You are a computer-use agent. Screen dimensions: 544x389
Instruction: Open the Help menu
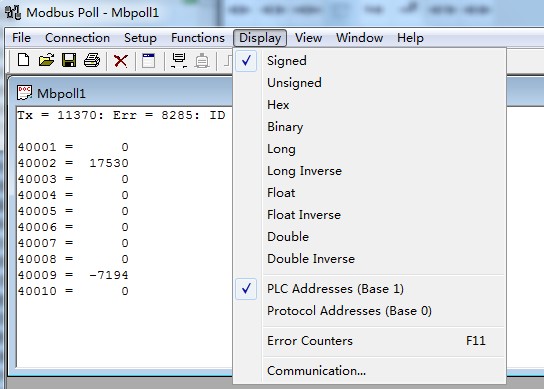click(410, 37)
